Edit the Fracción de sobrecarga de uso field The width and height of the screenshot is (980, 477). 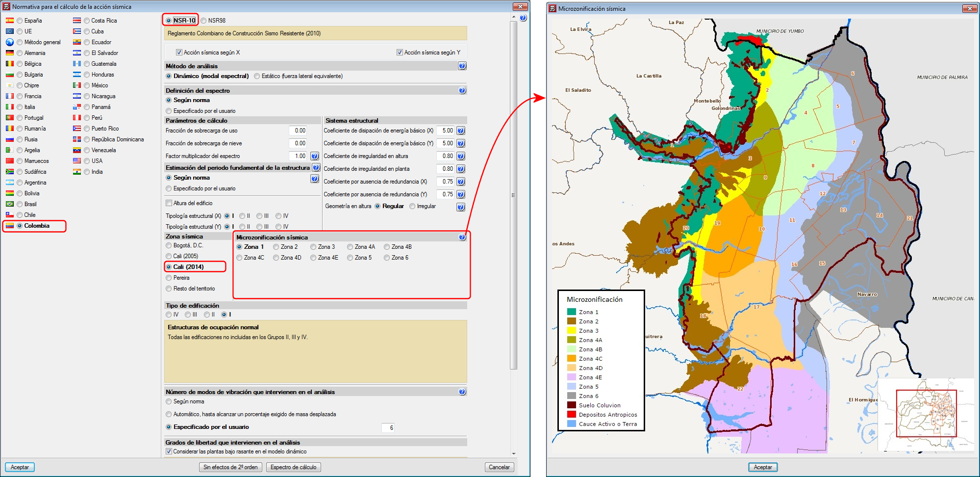[x=298, y=131]
